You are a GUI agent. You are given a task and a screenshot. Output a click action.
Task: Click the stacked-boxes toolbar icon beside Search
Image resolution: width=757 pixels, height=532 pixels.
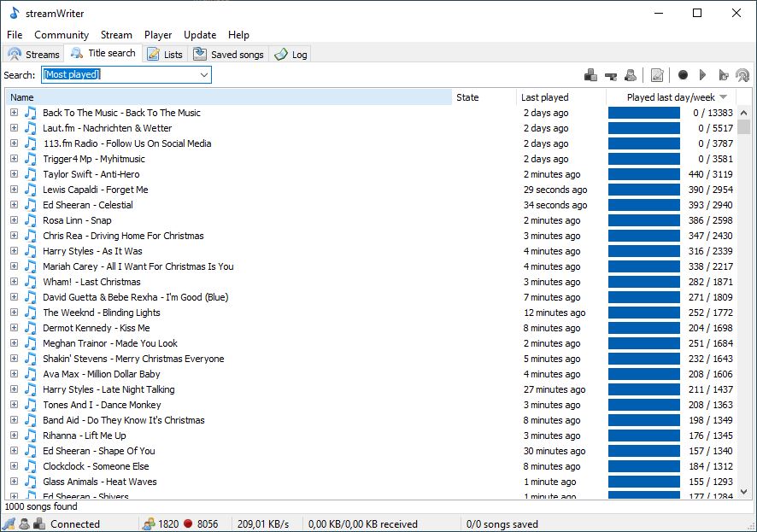click(x=590, y=75)
